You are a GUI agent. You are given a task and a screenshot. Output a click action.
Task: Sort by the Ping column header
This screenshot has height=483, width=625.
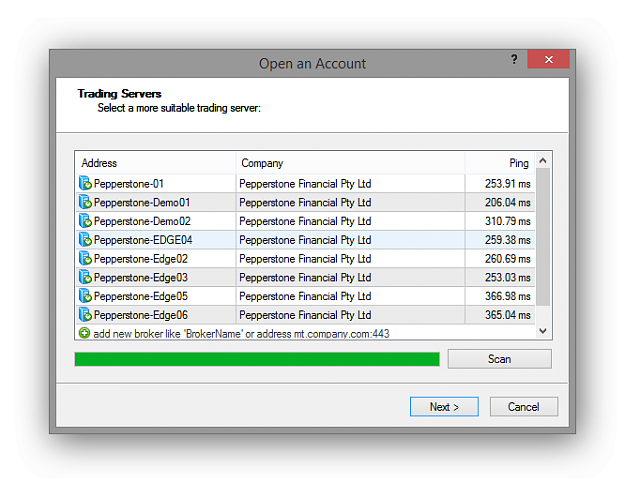[x=500, y=163]
